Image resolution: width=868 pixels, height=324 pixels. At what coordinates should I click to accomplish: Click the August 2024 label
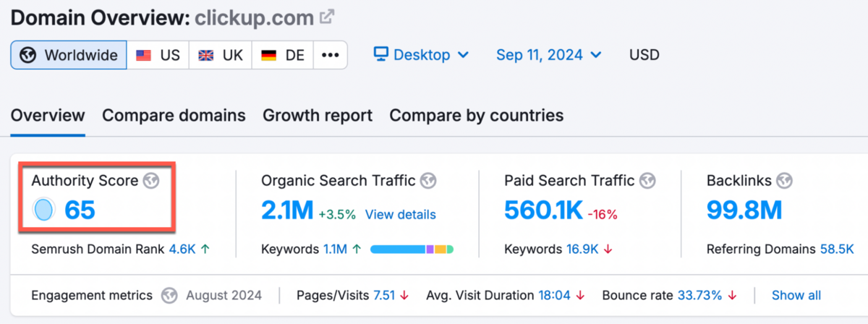coord(224,295)
